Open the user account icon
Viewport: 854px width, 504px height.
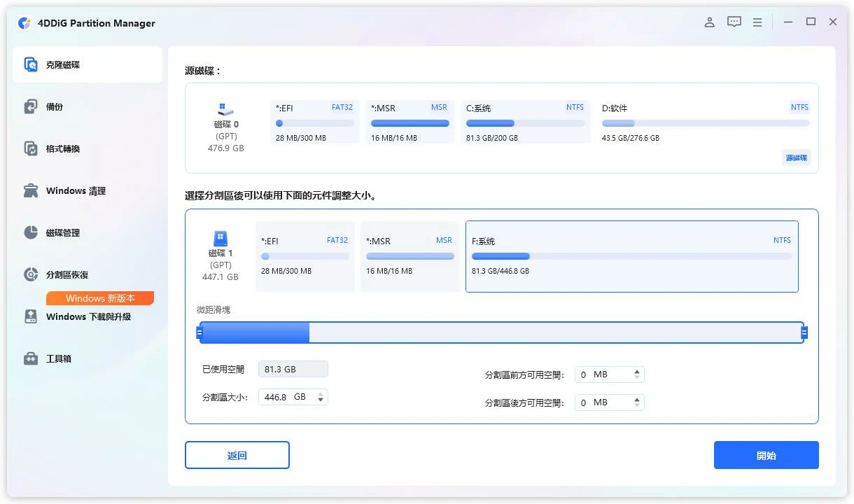[x=709, y=22]
